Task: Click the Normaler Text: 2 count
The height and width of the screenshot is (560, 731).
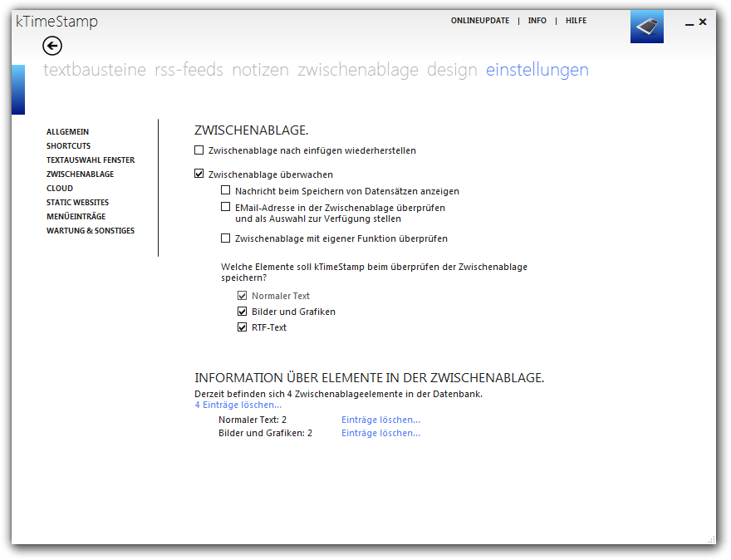Action: point(253,420)
